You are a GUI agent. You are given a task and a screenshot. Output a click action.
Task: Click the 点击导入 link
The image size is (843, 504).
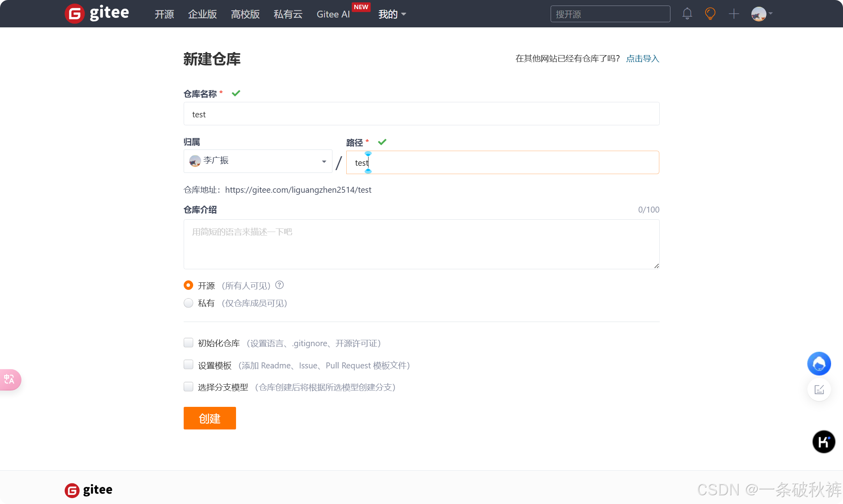[643, 59]
